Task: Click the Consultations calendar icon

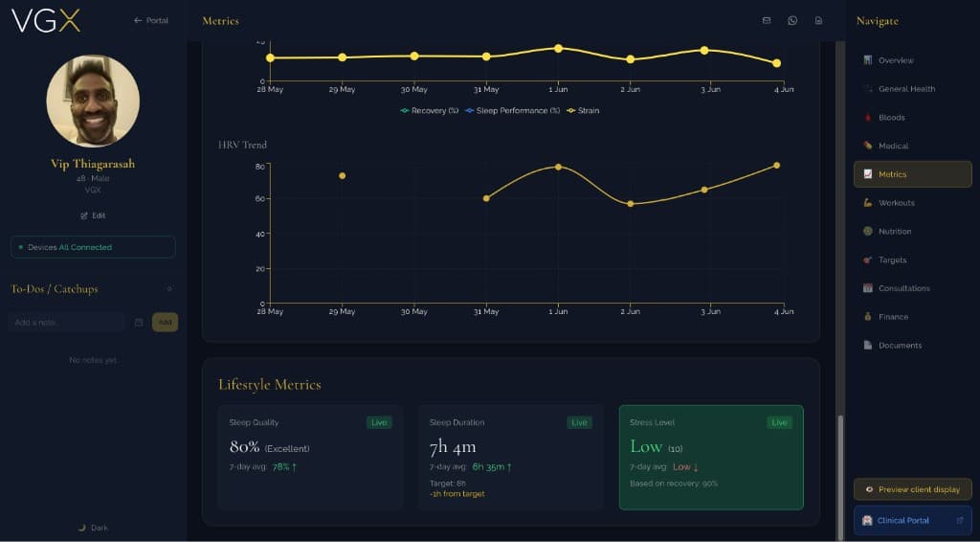Action: point(867,288)
